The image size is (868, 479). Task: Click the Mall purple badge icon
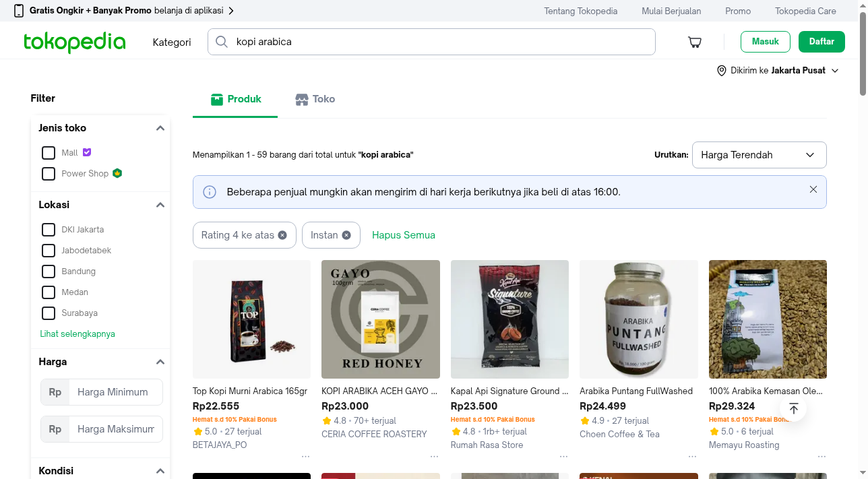point(87,152)
